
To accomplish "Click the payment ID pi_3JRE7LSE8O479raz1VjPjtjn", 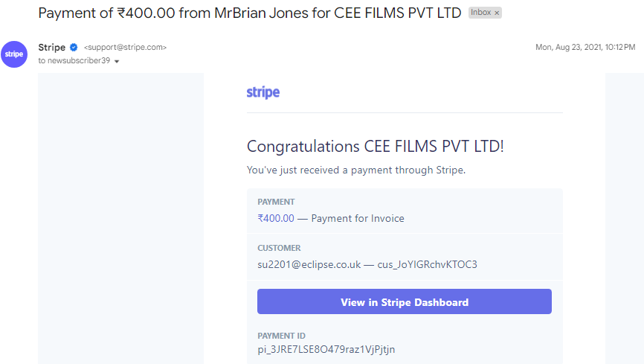I will 326,349.
